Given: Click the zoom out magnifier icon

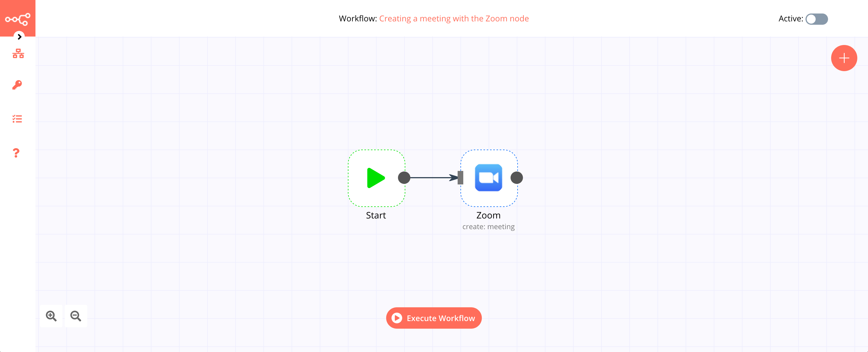Looking at the screenshot, I should point(76,316).
